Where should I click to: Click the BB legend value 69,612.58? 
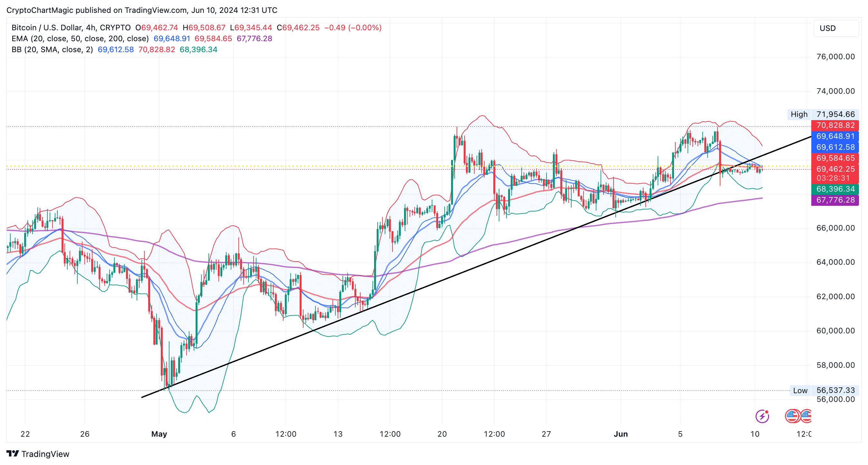click(116, 50)
